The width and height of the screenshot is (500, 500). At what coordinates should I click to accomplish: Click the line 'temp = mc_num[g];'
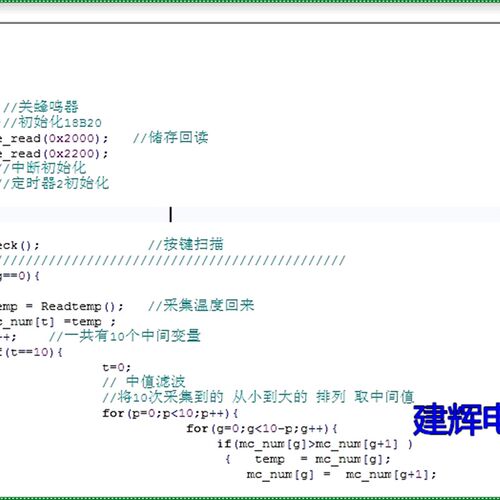pyautogui.click(x=323, y=460)
